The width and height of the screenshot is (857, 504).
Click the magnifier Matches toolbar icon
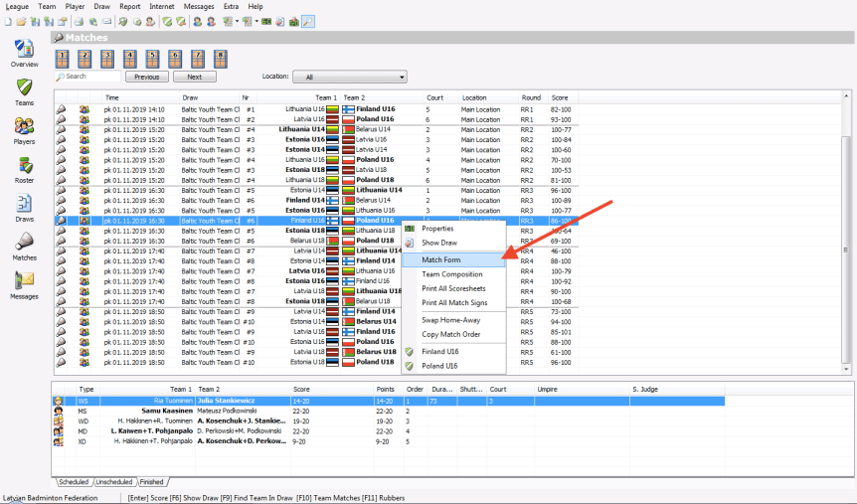308,22
